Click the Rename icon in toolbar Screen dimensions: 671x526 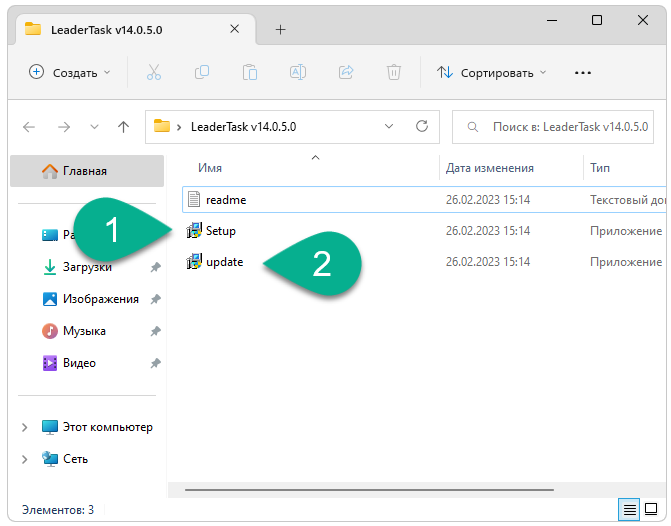tap(298, 72)
